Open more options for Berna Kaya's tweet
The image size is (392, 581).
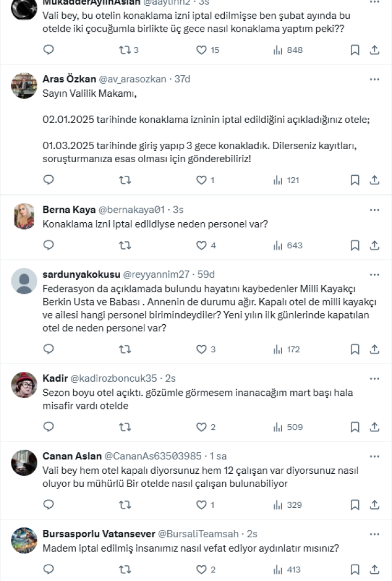point(374,210)
